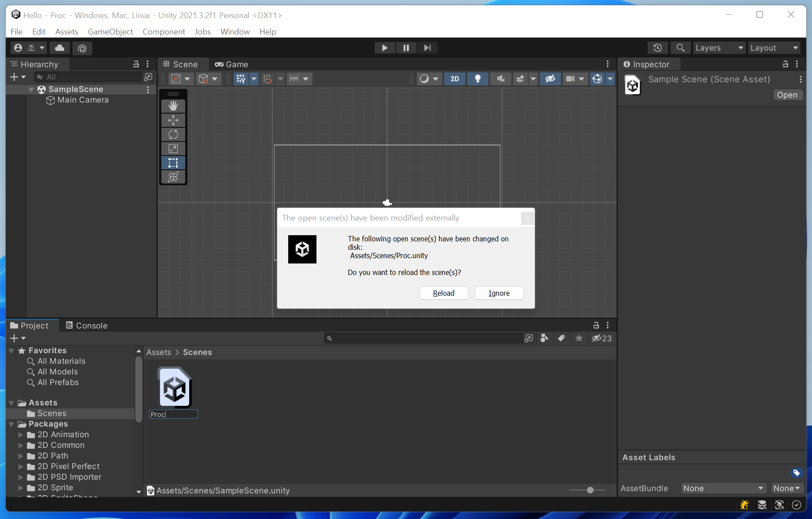
Task: Collapse the SampleScene hierarchy node
Action: 31,89
